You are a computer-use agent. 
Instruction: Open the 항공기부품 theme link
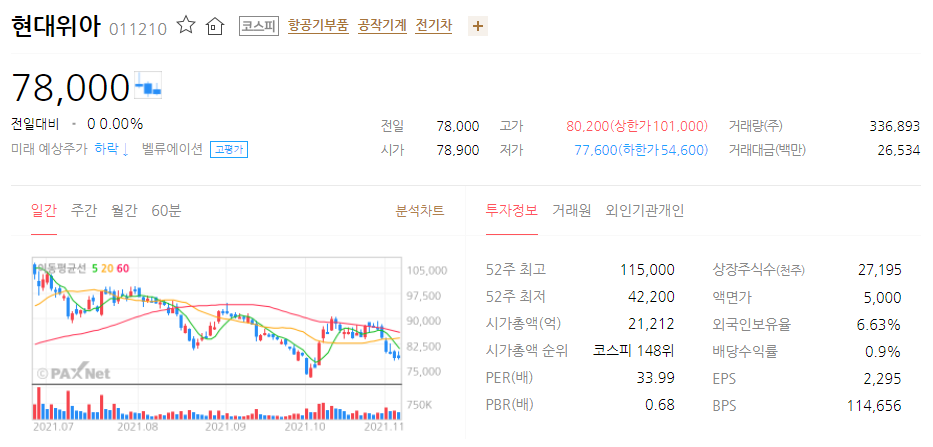tap(318, 26)
